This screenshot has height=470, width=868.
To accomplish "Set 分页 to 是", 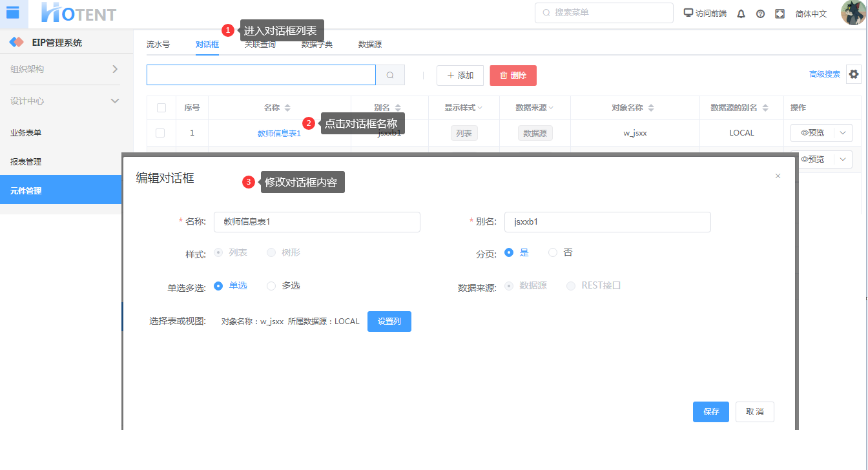I will [509, 252].
